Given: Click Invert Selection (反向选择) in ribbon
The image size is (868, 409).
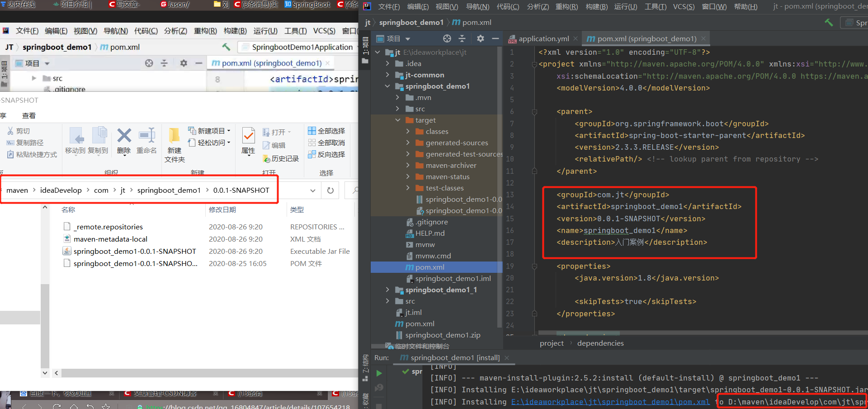Looking at the screenshot, I should click(x=326, y=154).
